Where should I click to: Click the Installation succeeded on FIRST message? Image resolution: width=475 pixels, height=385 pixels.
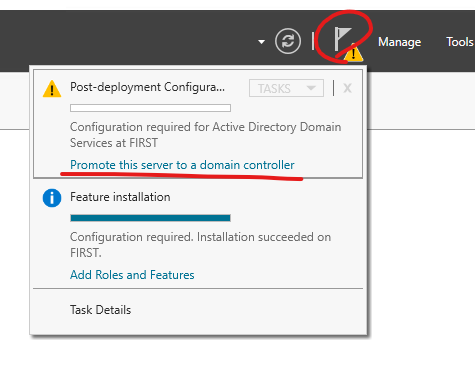click(x=200, y=245)
